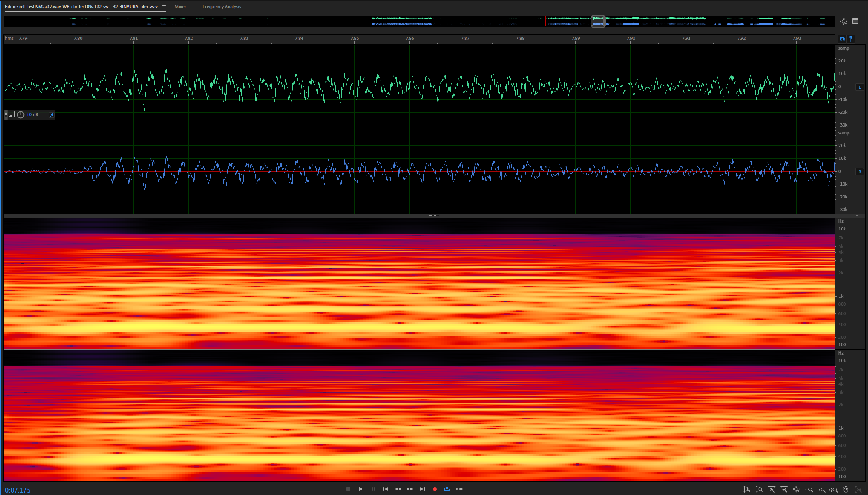
Task: Click Zoom Out Full magnifier icon
Action: point(796,489)
